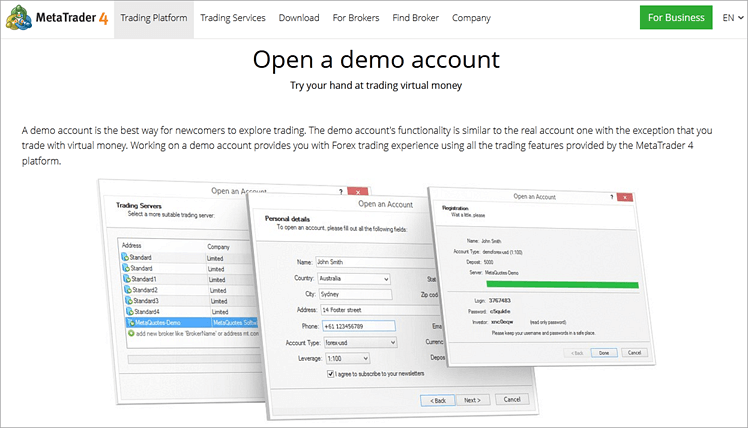Click the Next button in Personal details
Screen dimensions: 748x428
(473, 399)
